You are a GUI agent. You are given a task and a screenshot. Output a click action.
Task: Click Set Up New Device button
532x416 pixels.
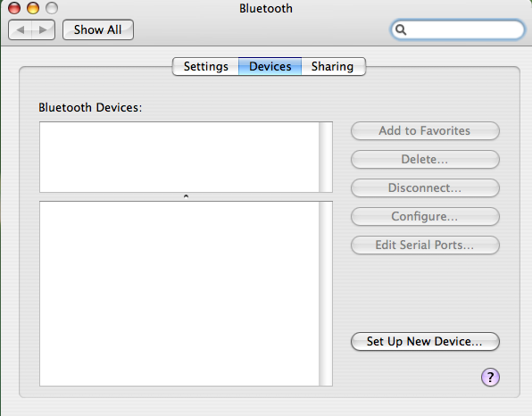click(425, 341)
